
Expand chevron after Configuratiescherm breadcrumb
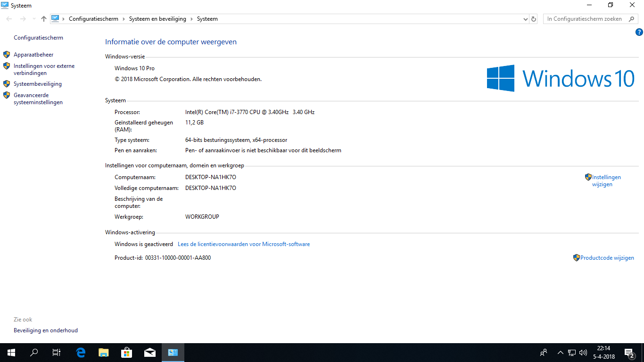(124, 19)
